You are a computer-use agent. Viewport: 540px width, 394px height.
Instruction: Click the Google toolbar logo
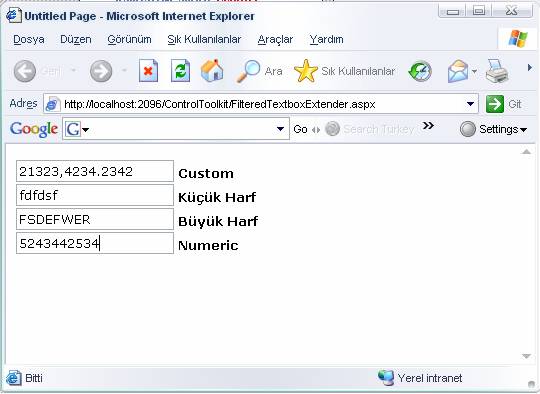(34, 129)
